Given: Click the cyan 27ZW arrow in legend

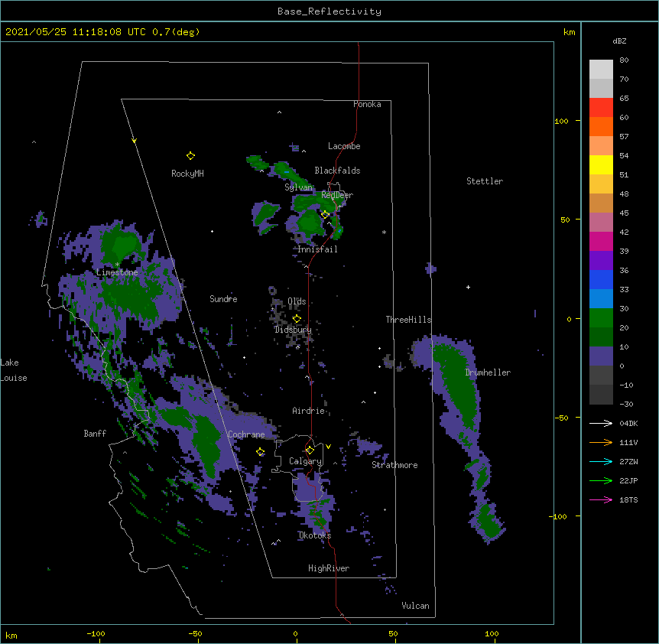Looking at the screenshot, I should pyautogui.click(x=601, y=461).
